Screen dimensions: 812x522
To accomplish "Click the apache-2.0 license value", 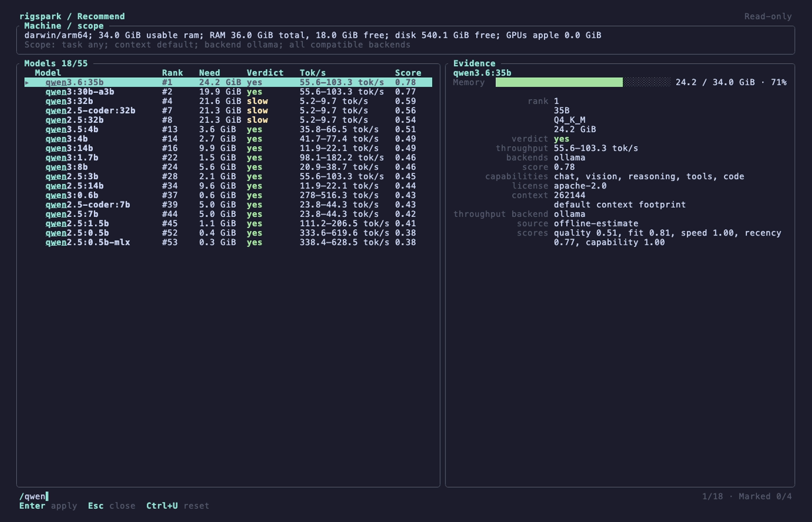I will 580,186.
